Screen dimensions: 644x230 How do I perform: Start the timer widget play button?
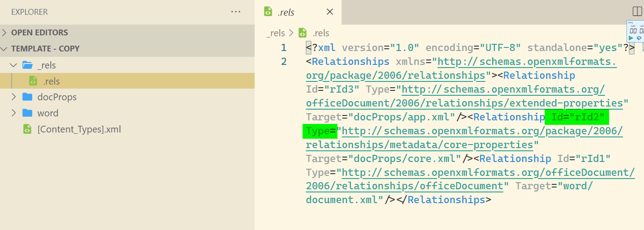631,38
